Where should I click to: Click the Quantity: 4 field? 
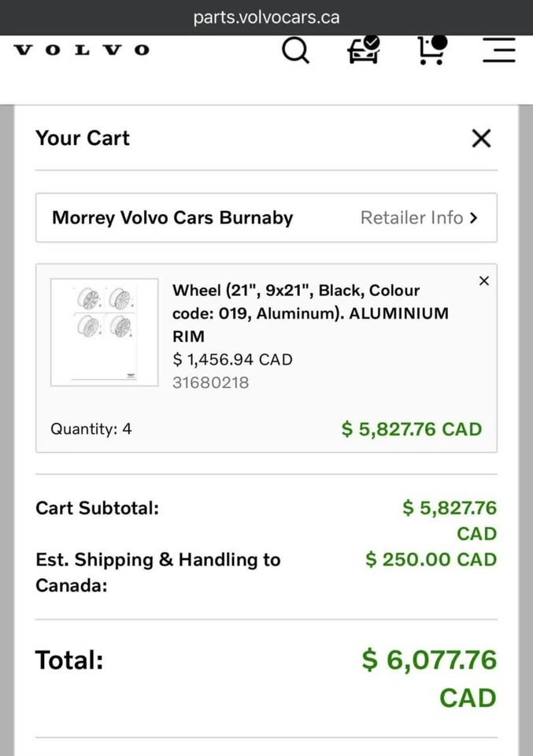pos(91,429)
